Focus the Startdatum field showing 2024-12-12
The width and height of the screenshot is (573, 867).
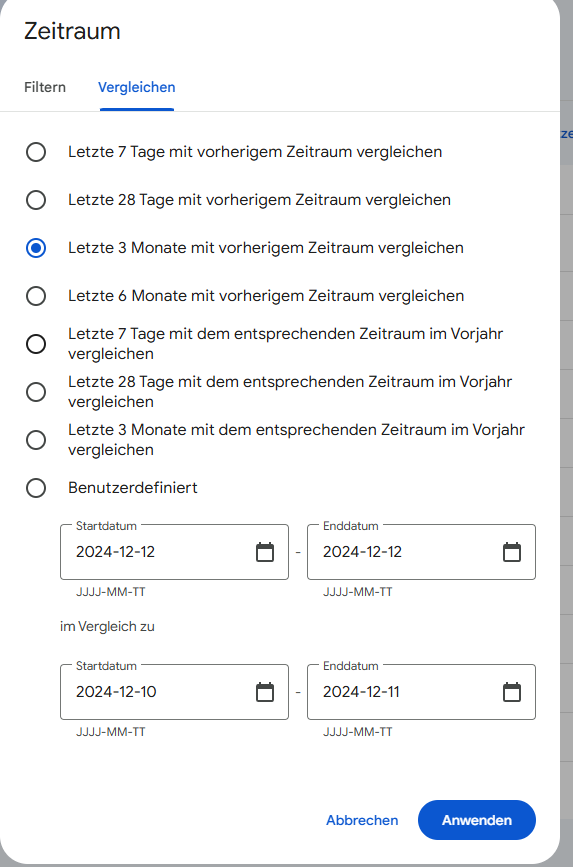[x=174, y=552]
